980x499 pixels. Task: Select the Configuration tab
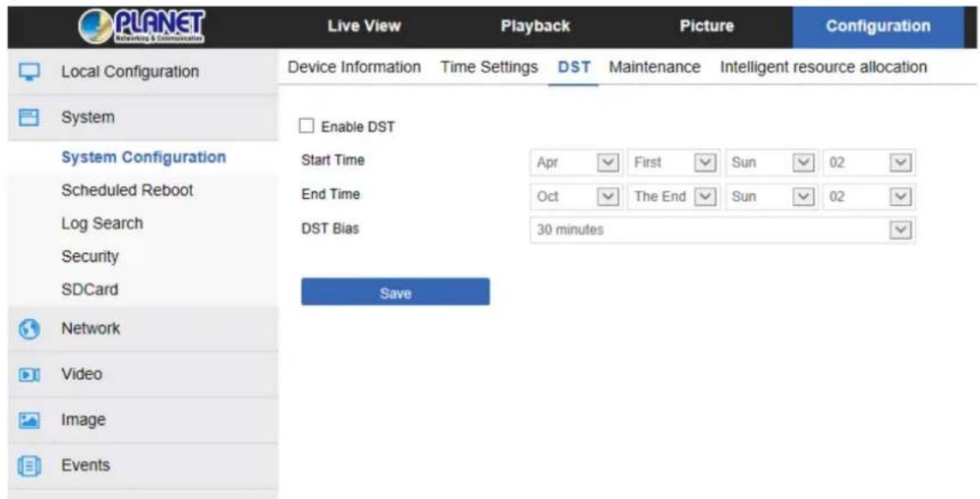[878, 27]
